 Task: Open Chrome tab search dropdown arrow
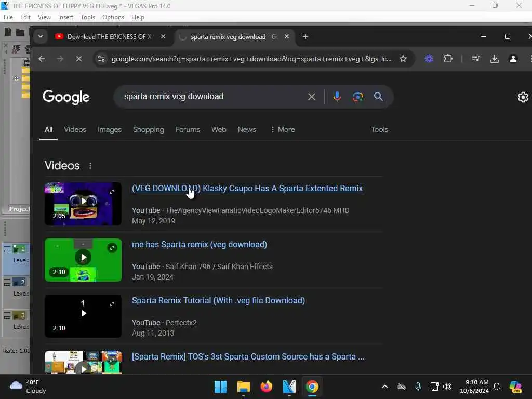[41, 36]
